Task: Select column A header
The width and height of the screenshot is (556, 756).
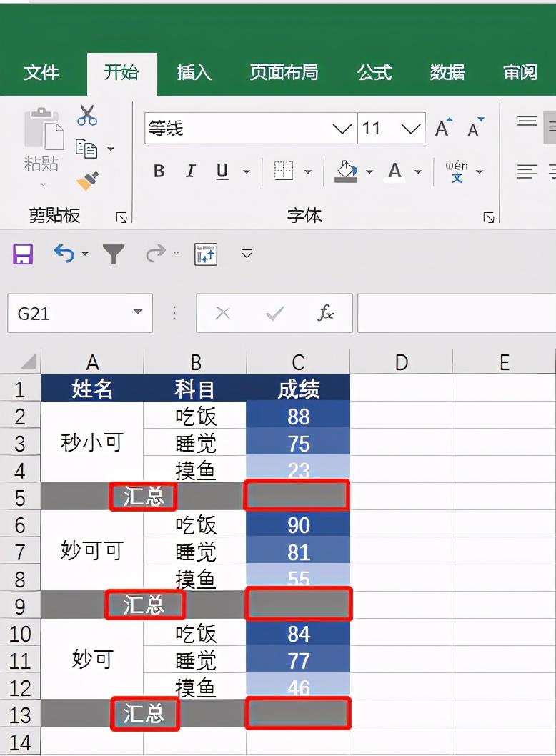Action: point(92,362)
